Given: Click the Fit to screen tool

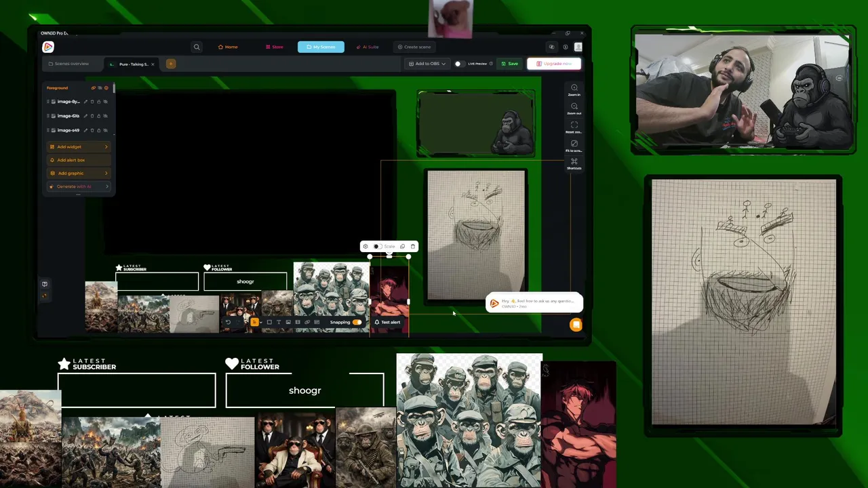Looking at the screenshot, I should [574, 145].
